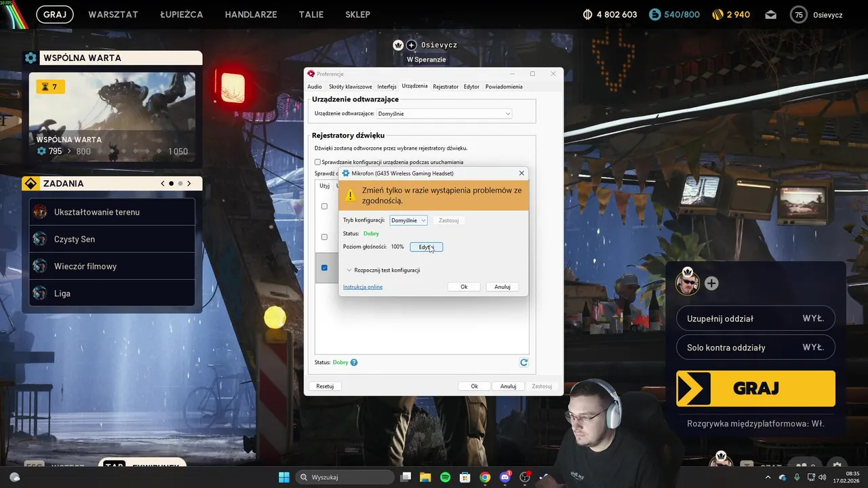Open the TALIE game menu
Image resolution: width=868 pixels, height=488 pixels.
pos(312,14)
